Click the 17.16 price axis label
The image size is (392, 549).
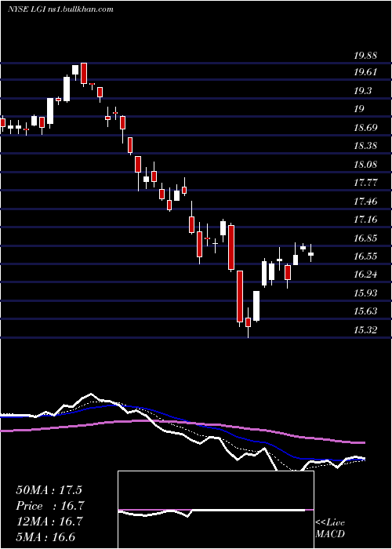click(x=365, y=220)
